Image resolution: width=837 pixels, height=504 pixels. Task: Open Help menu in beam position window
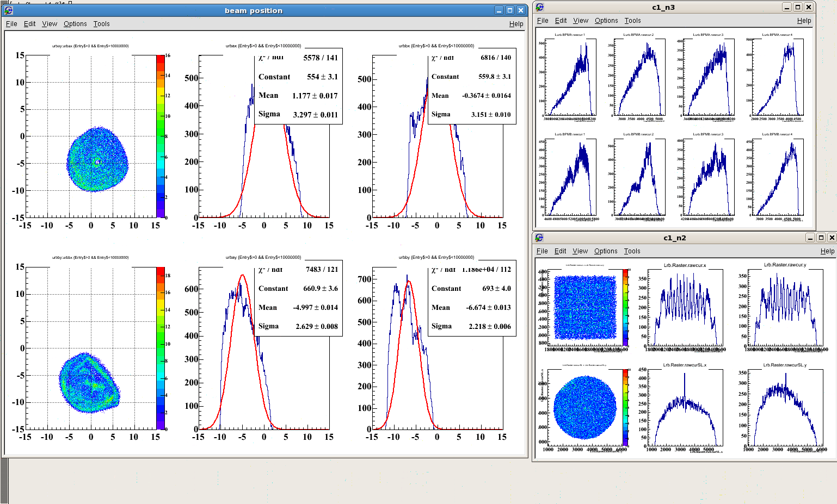pos(516,24)
